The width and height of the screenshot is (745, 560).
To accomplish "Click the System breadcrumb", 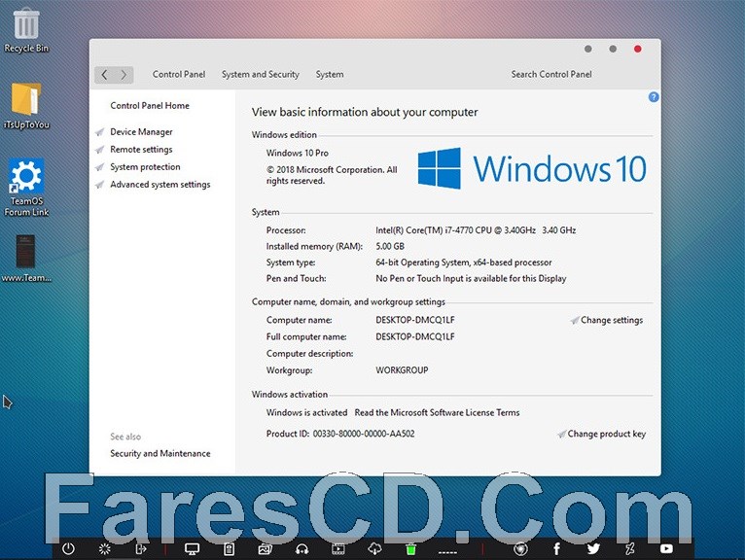I will point(330,74).
